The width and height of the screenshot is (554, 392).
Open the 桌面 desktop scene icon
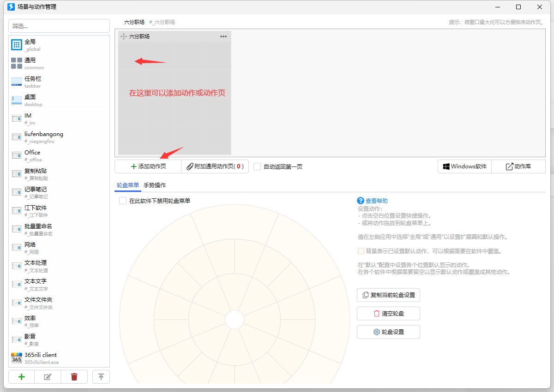[17, 100]
